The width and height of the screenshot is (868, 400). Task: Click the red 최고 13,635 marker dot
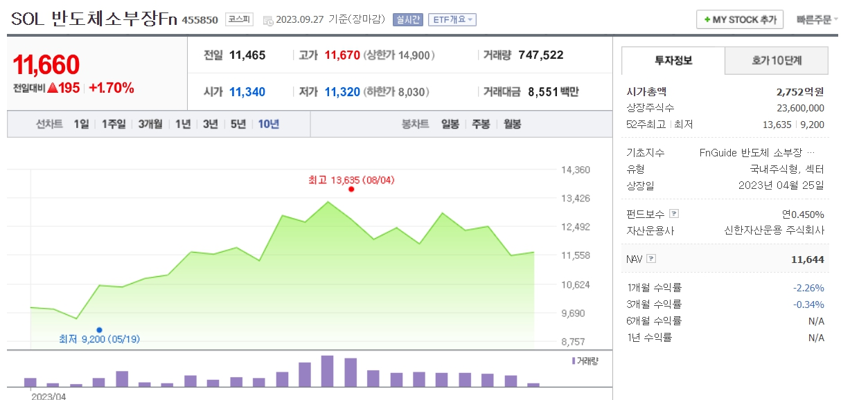(351, 189)
